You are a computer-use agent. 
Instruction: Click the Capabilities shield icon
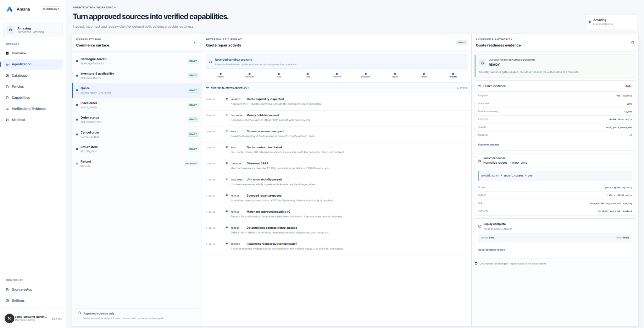tap(7, 98)
